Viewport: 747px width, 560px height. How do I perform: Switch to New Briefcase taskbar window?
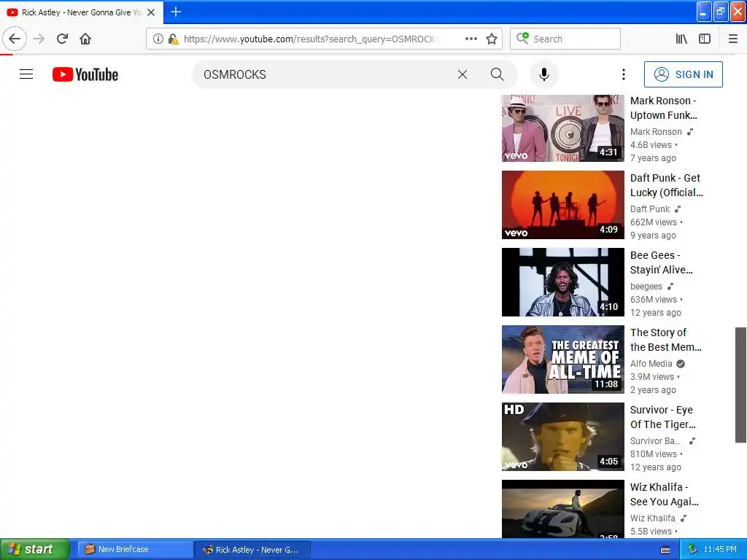tap(135, 549)
